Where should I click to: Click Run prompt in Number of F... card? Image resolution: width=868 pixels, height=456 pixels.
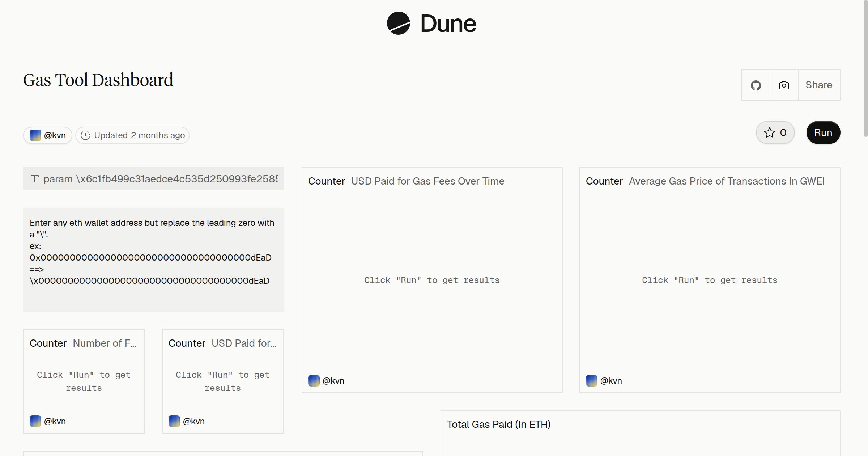(x=84, y=381)
